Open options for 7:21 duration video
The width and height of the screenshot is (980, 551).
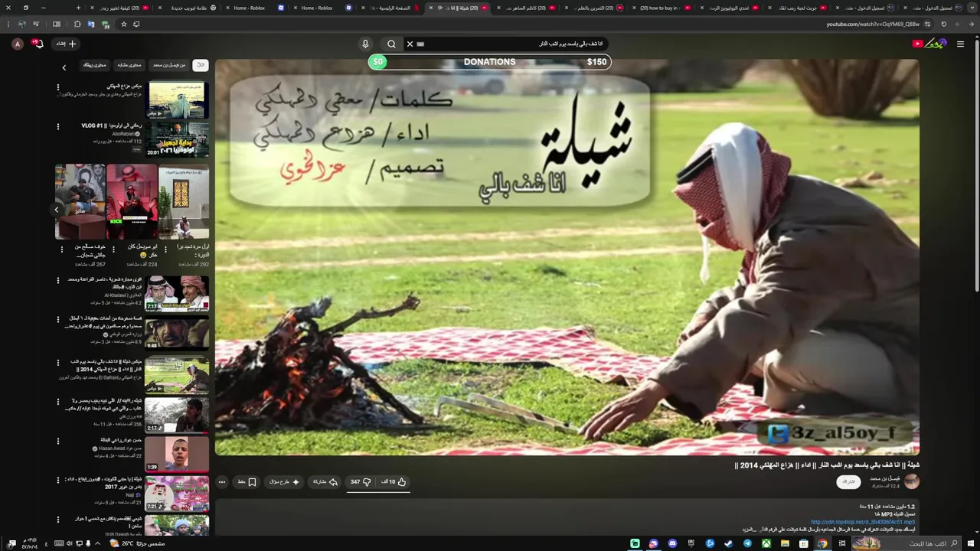point(58,481)
